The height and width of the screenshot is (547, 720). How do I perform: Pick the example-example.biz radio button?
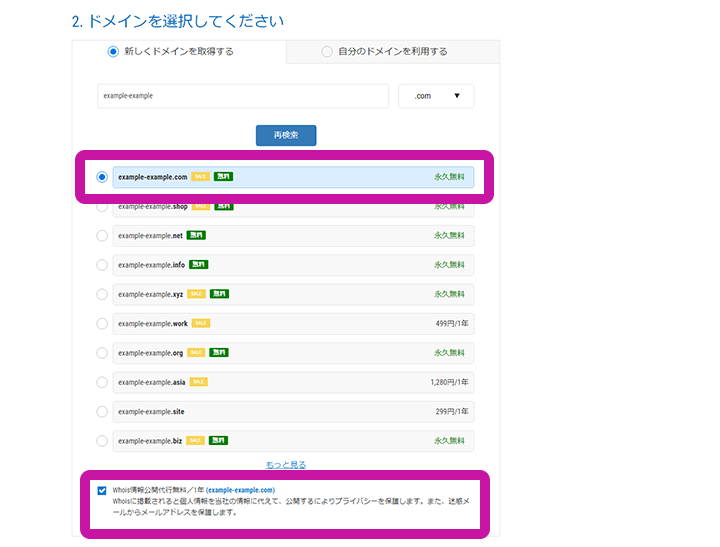pyautogui.click(x=102, y=440)
